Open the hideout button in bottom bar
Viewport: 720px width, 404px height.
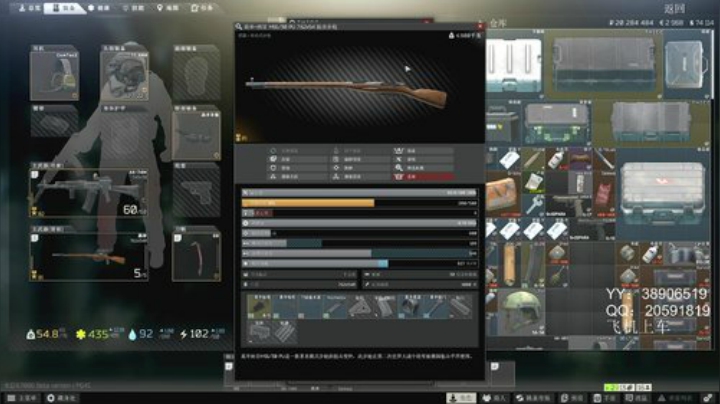(x=62, y=398)
